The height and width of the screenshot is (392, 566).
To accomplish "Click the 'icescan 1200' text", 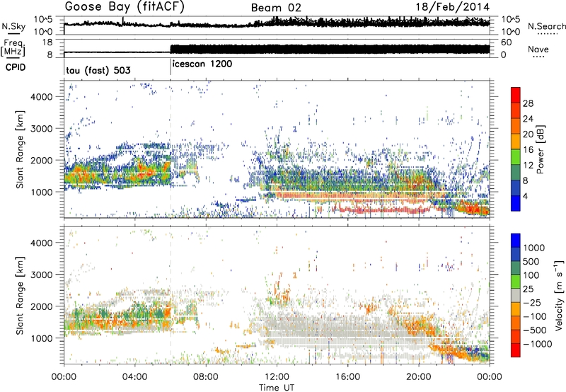I will coord(202,64).
